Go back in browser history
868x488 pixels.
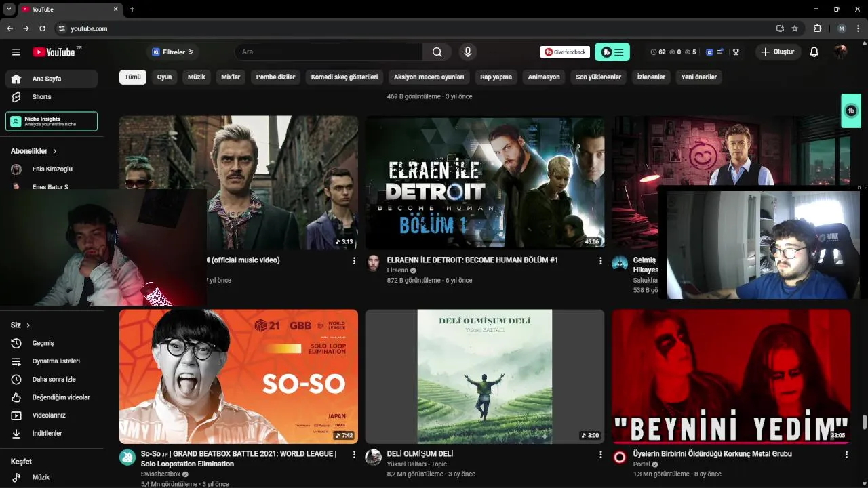pyautogui.click(x=9, y=28)
